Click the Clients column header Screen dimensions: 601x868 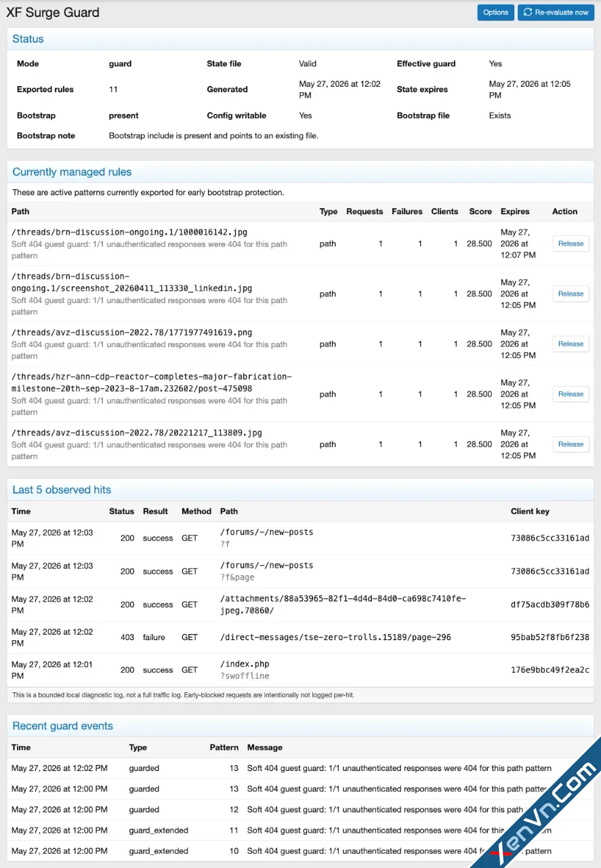click(x=444, y=212)
